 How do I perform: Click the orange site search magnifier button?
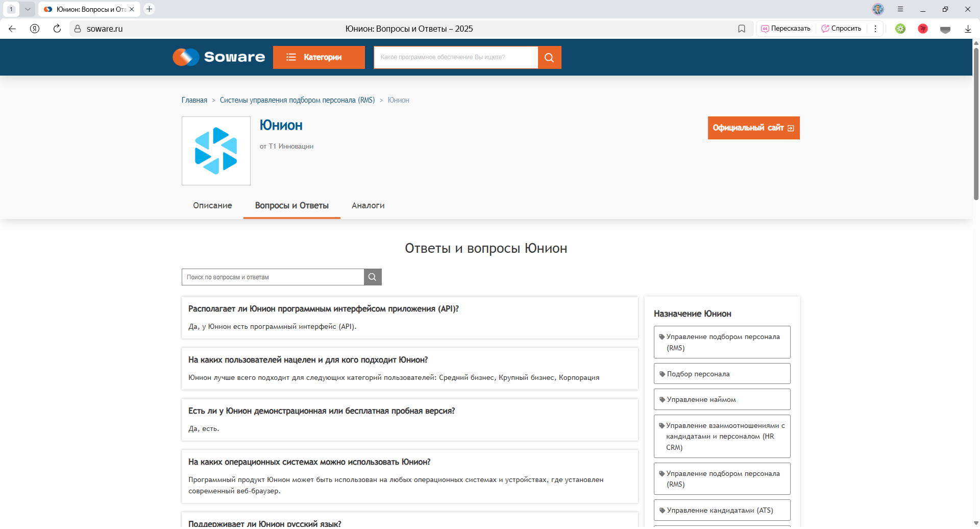tap(549, 57)
